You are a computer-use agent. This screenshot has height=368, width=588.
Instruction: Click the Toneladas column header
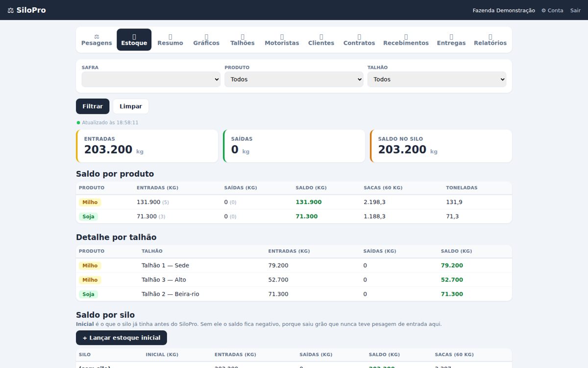462,188
